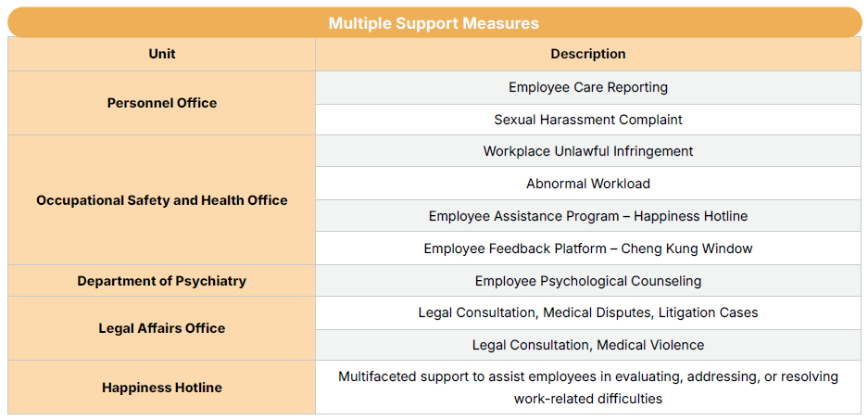868x420 pixels.
Task: Select the Sexual Harassment Complaint row
Action: tap(587, 120)
